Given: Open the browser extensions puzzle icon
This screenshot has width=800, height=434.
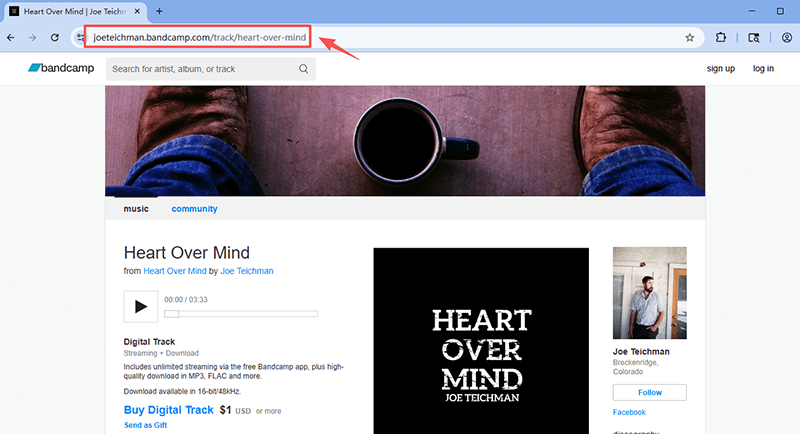Looking at the screenshot, I should click(x=720, y=37).
